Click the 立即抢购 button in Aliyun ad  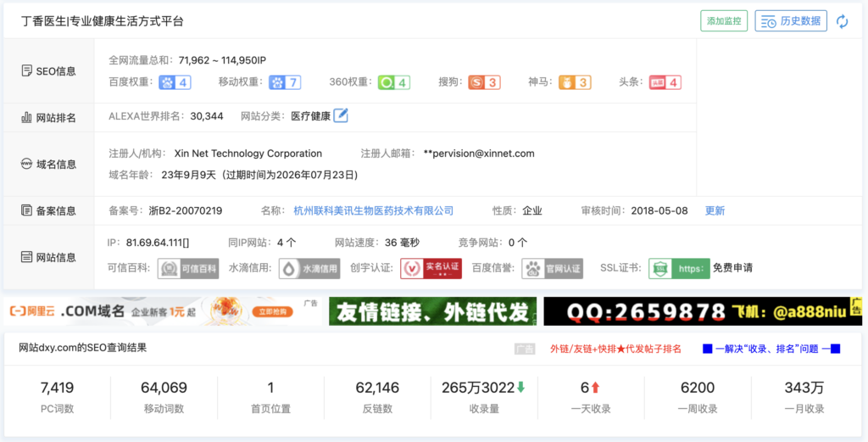pyautogui.click(x=273, y=312)
